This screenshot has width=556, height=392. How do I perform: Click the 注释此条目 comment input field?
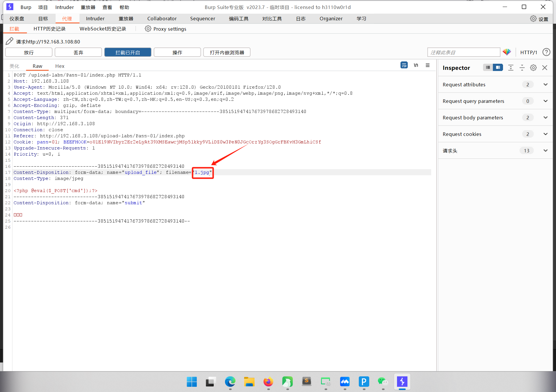pos(463,52)
